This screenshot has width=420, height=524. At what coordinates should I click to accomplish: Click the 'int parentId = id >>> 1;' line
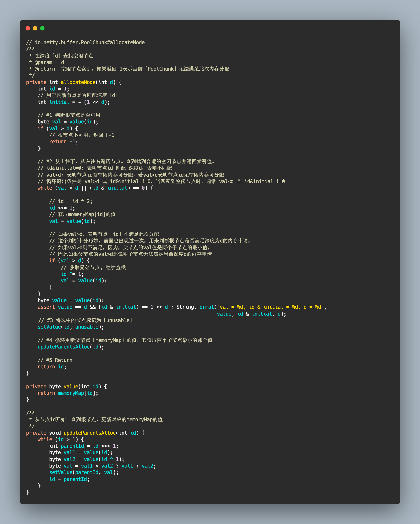click(x=83, y=446)
